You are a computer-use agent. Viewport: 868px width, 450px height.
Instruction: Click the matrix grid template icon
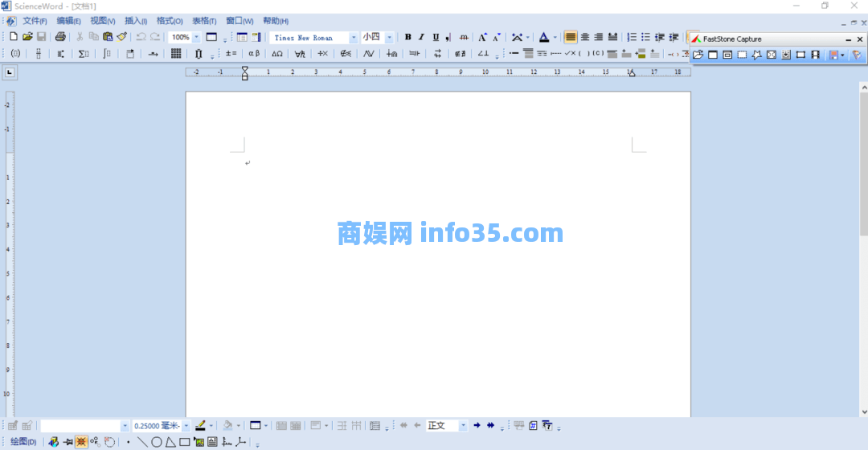[176, 54]
